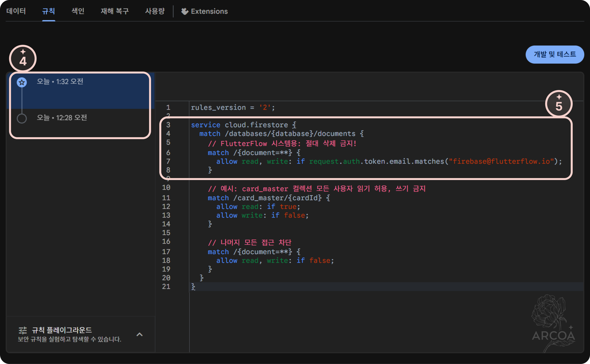590x364 pixels.
Task: Go to the 재해 복구 tab
Action: coord(115,11)
